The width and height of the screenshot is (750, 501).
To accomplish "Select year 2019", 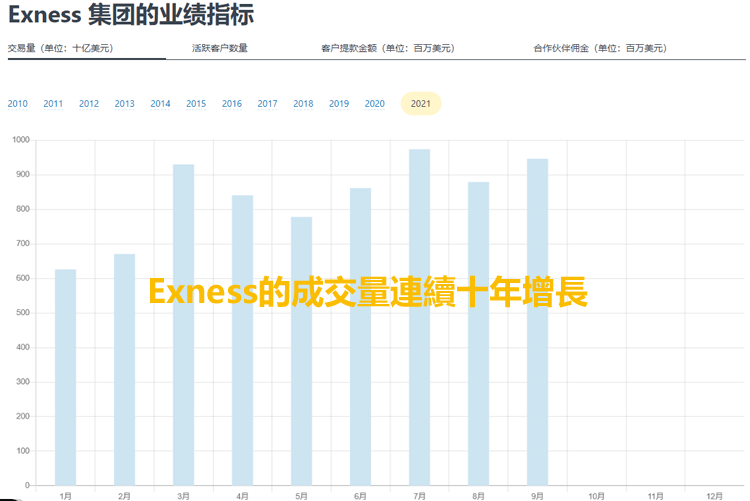I will point(339,103).
